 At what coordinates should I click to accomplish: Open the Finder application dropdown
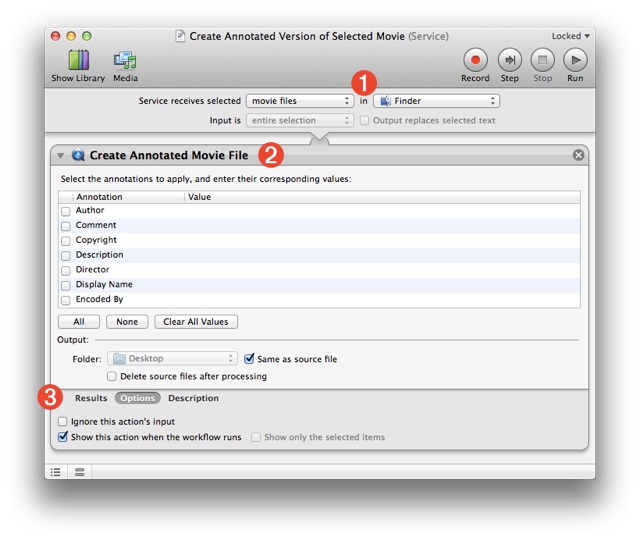(436, 101)
